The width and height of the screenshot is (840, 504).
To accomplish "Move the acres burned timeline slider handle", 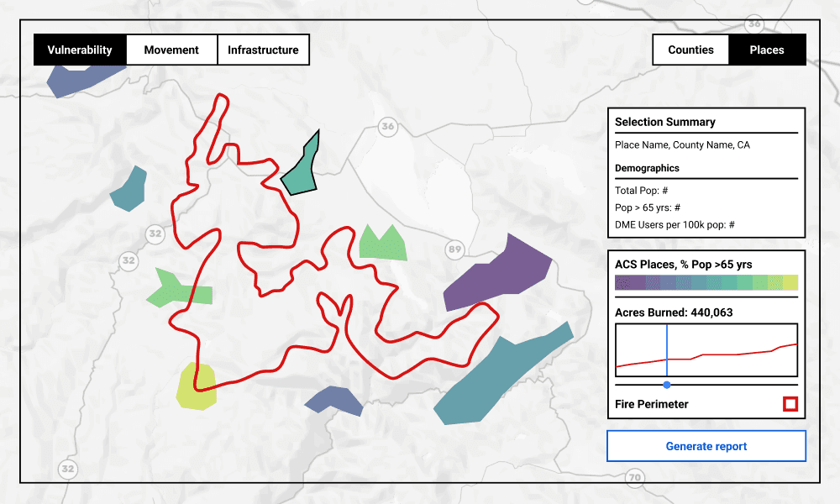I will (x=667, y=385).
